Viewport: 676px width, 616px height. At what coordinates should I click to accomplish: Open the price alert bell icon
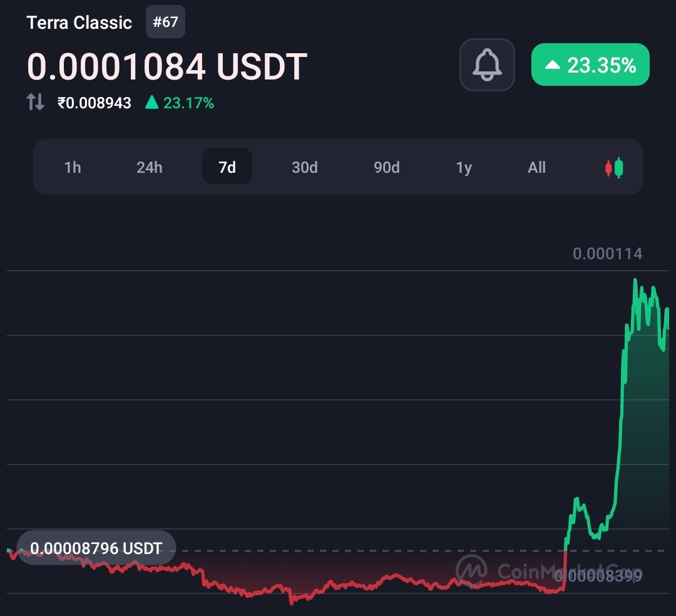487,64
